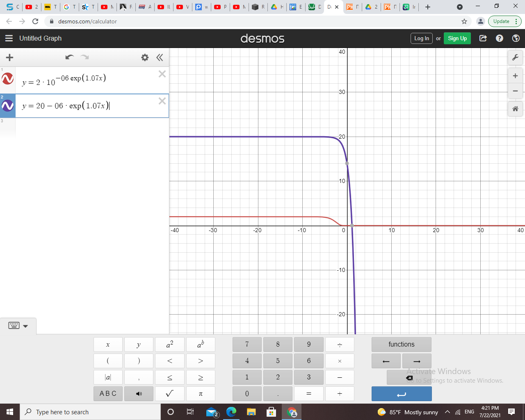
Task: Click the keypad backspace key
Action: [409, 377]
